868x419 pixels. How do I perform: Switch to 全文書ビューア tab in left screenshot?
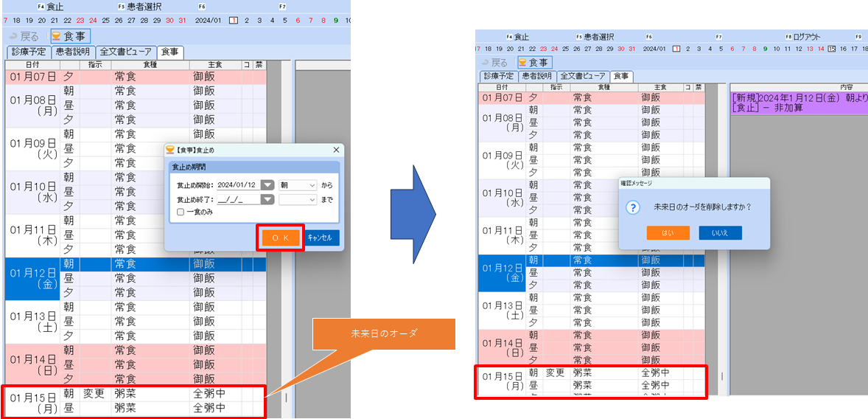[x=126, y=52]
